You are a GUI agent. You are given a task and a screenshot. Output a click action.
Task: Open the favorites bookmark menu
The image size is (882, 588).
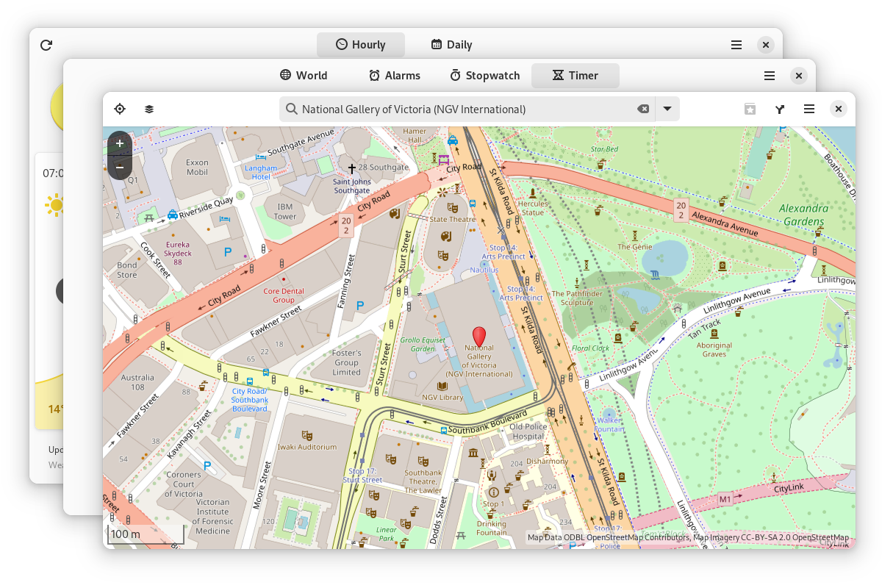point(750,109)
